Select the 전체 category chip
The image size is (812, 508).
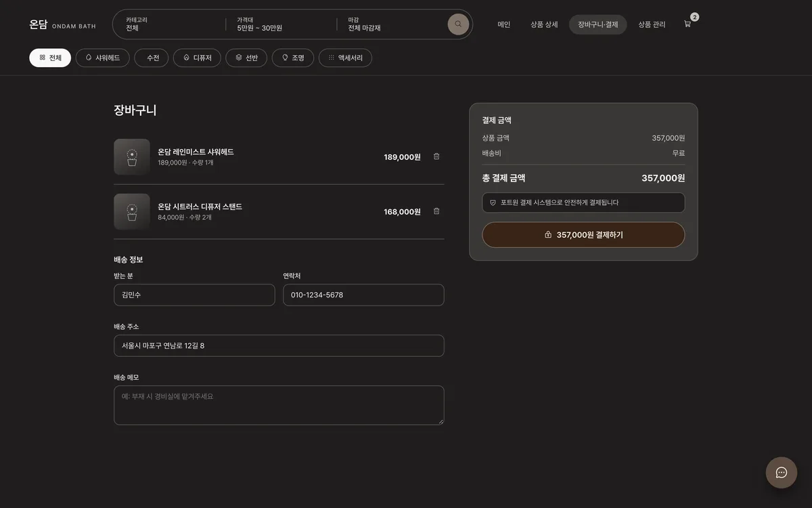[x=50, y=58]
